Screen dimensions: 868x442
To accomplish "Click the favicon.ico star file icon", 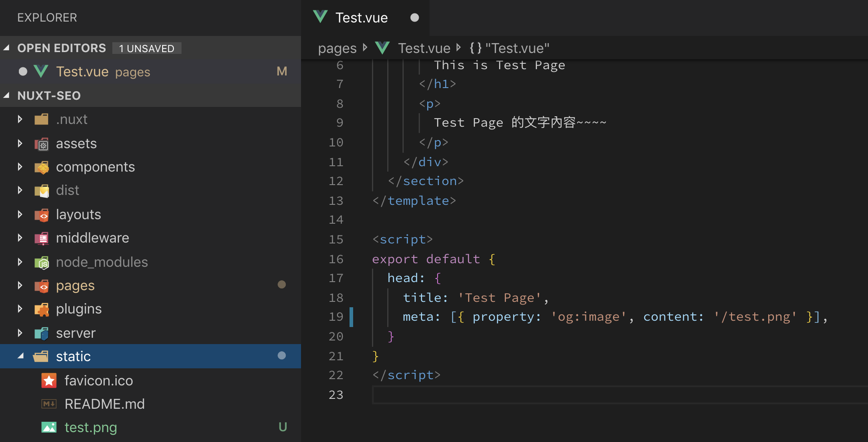I will point(49,380).
